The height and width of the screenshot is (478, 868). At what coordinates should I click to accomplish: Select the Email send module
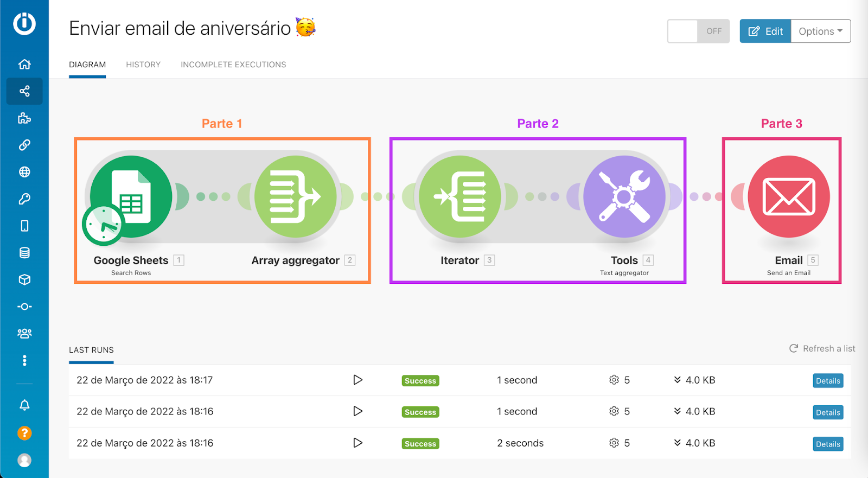tap(789, 196)
